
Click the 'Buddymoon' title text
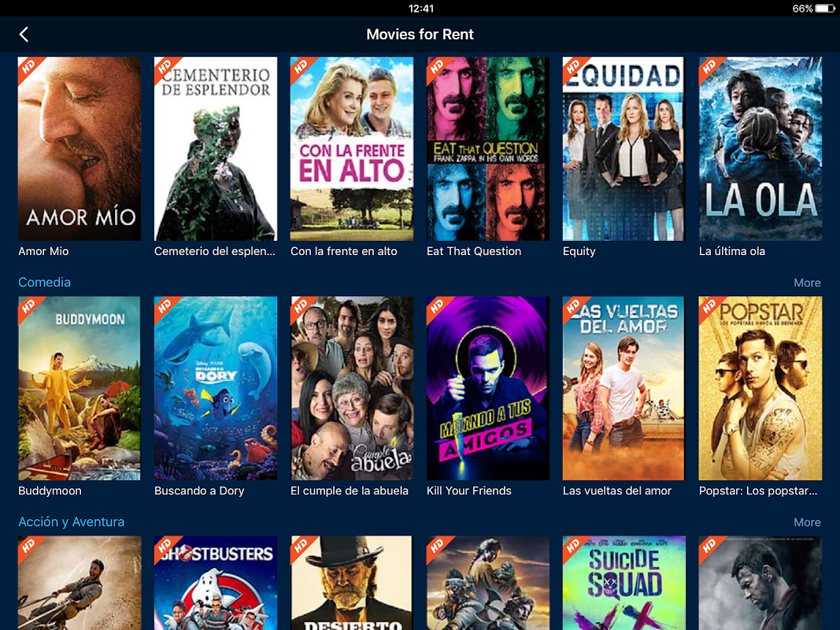tap(50, 491)
